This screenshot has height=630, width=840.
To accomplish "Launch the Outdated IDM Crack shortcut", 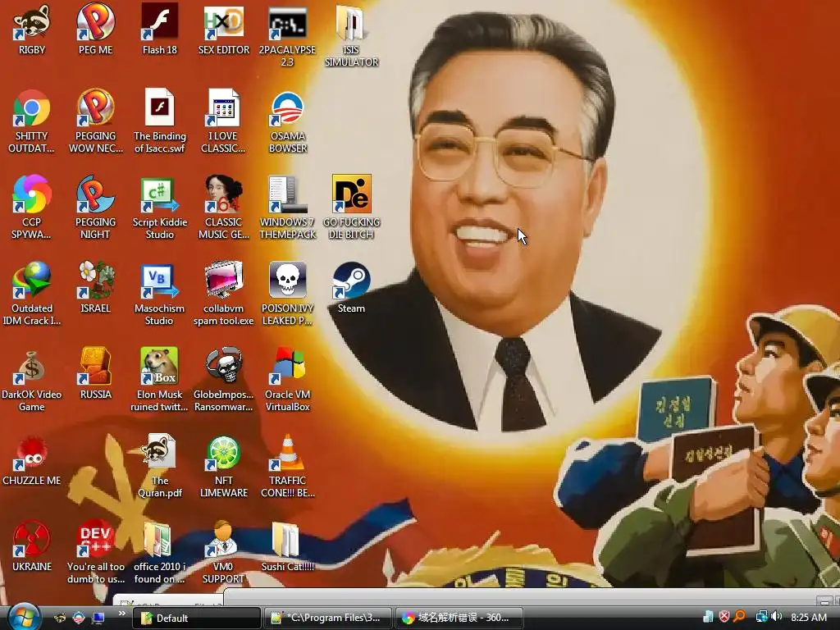I will pos(32,294).
